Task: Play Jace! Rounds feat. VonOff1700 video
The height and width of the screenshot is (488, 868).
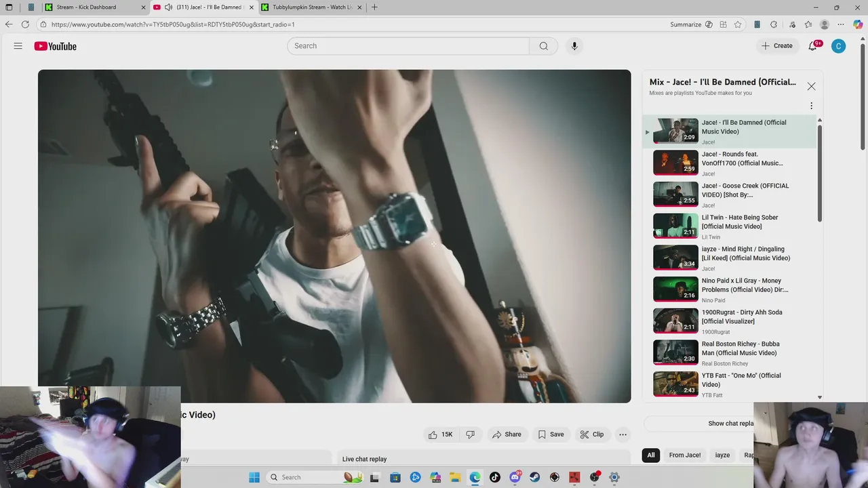Action: [x=729, y=163]
